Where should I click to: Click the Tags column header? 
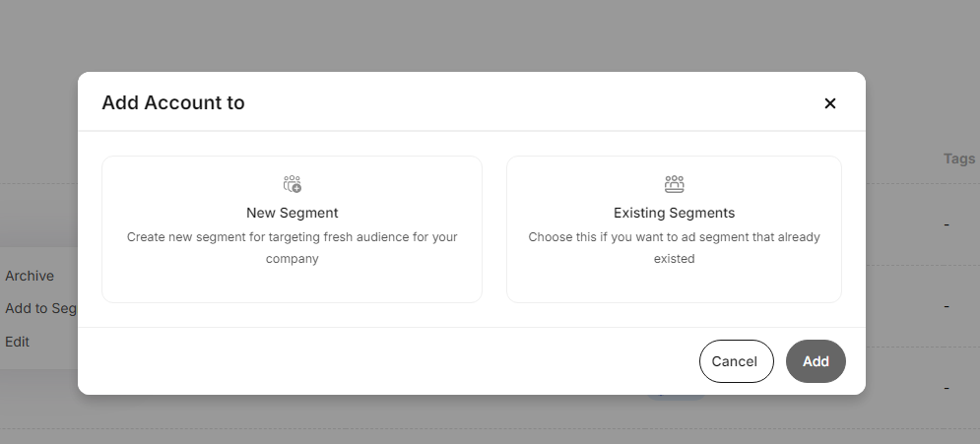pos(958,159)
